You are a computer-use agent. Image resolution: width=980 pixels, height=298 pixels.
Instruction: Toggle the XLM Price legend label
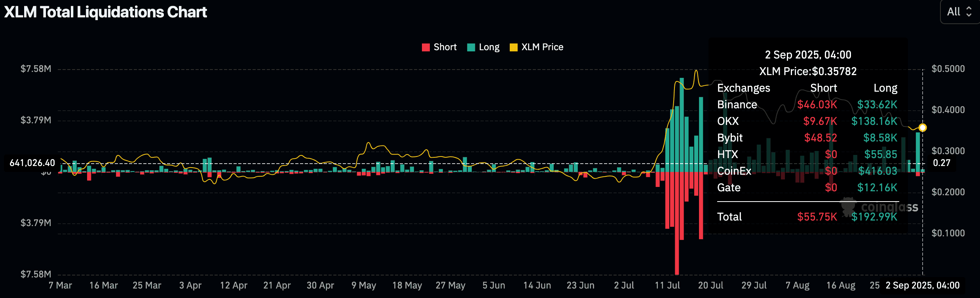point(542,47)
